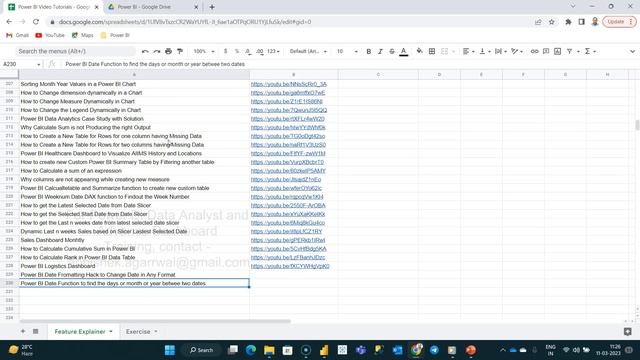Show hidden system tray icons
The image size is (640, 360).
[502, 350]
